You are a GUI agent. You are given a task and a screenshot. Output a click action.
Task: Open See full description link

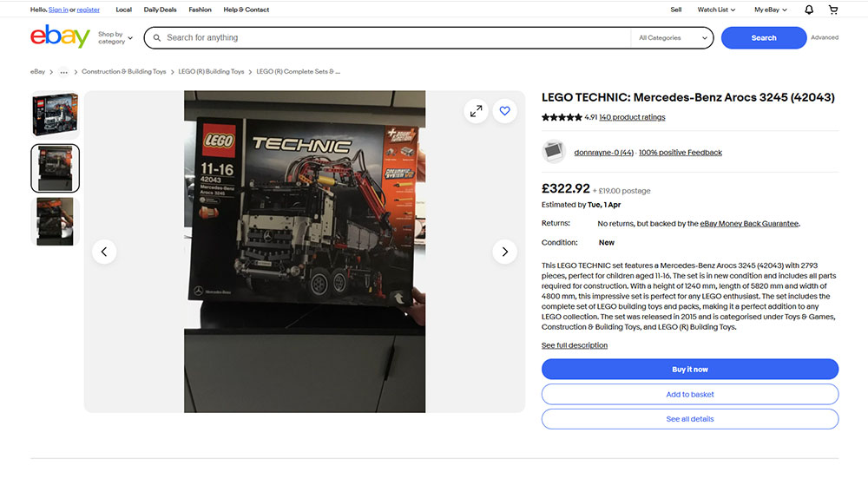574,345
